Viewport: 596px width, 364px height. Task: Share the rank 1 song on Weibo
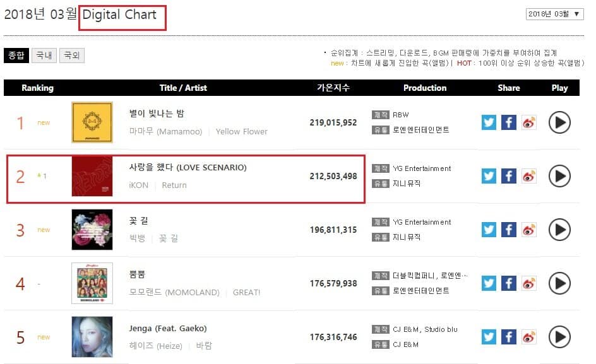tap(529, 122)
